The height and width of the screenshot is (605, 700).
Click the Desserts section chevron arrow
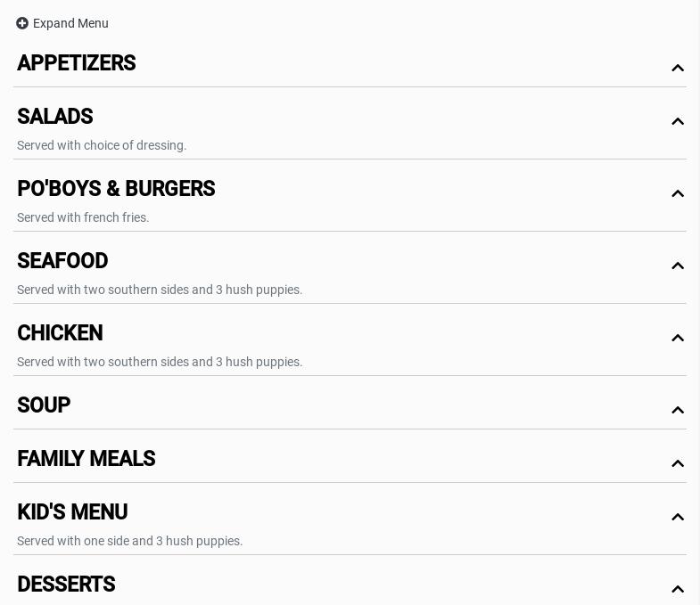[678, 589]
